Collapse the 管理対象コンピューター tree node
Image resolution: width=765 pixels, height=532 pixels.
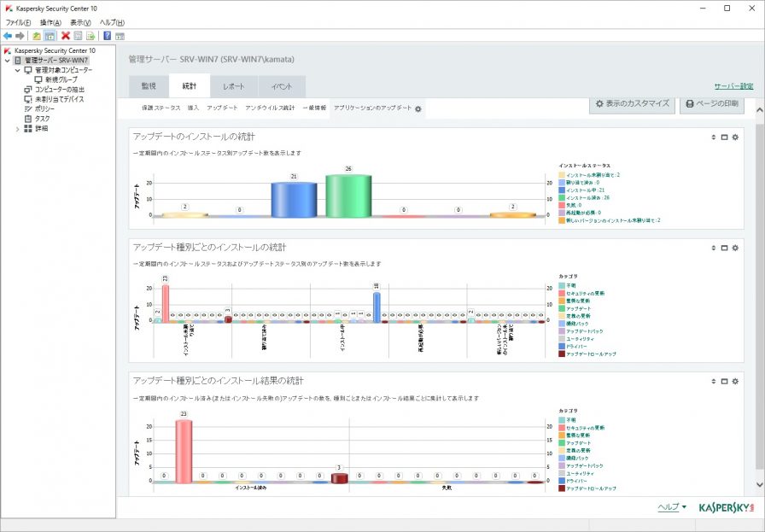[18, 70]
